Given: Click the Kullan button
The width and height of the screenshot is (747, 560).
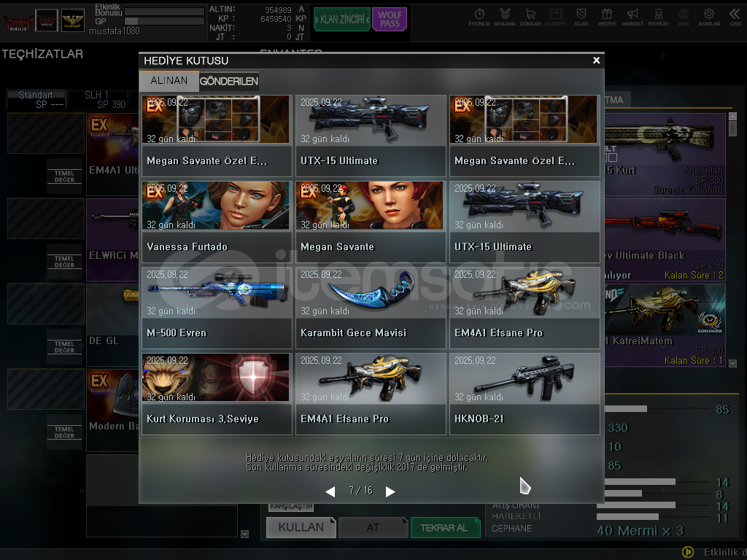Looking at the screenshot, I should coord(301,528).
